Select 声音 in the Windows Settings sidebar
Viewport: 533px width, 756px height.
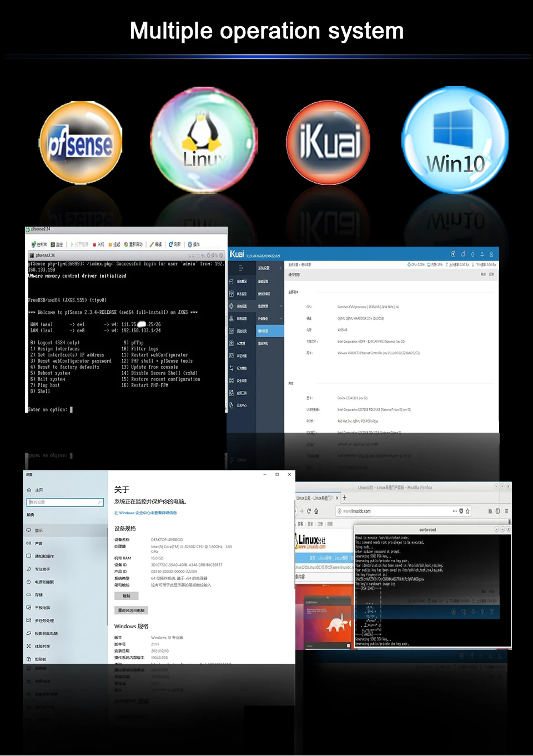point(65,543)
